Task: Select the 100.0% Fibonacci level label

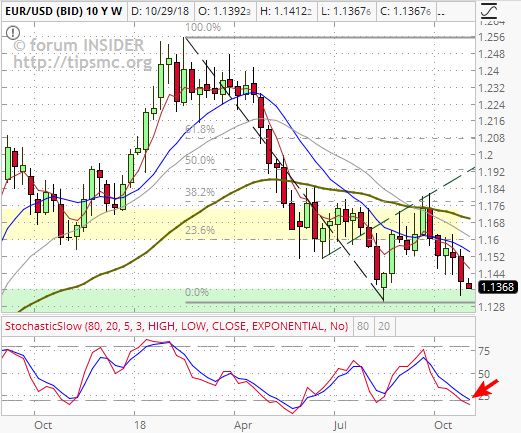Action: [203, 27]
